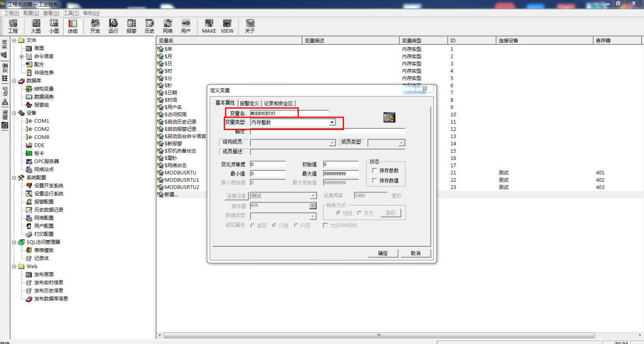Collapse the 设备 tree node
Viewport: 644px width, 344px height.
click(x=14, y=113)
